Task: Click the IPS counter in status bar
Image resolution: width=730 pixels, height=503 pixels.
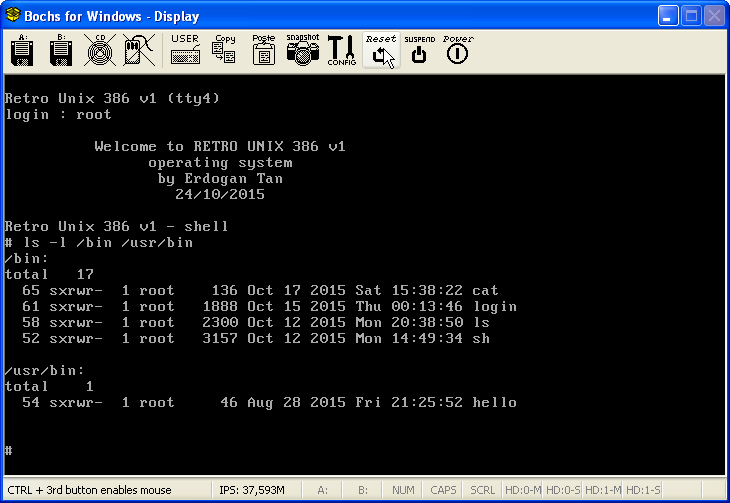Action: click(x=252, y=491)
